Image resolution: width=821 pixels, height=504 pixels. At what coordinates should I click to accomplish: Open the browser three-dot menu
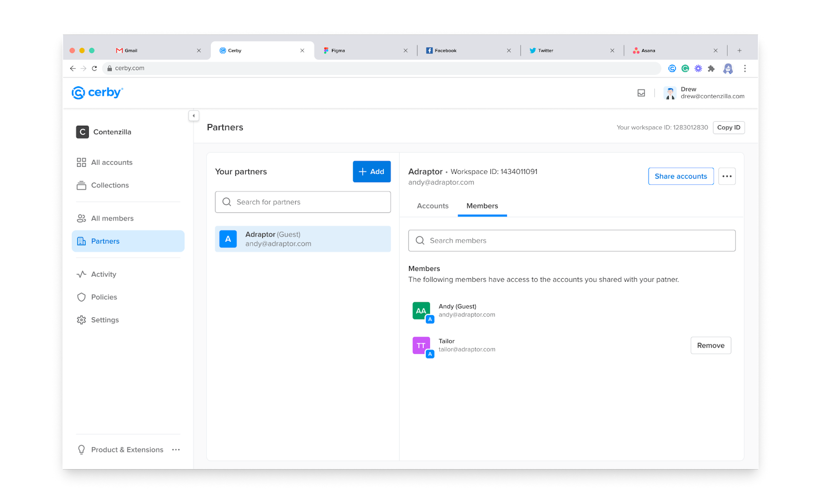[x=745, y=68]
